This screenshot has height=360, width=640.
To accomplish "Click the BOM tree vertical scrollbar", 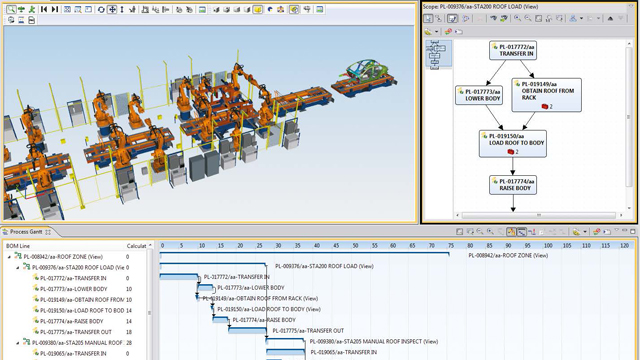I will [149, 304].
